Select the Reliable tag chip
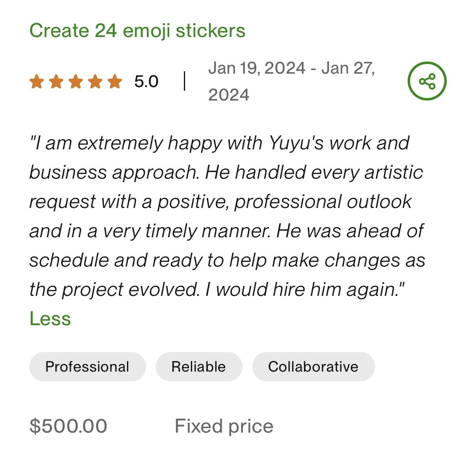The image size is (476, 466). tap(199, 367)
